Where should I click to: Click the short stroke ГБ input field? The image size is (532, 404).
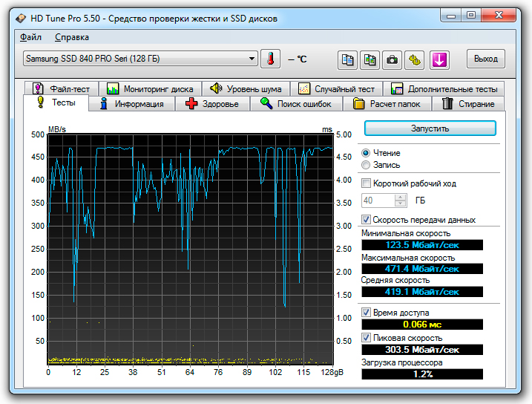click(378, 201)
